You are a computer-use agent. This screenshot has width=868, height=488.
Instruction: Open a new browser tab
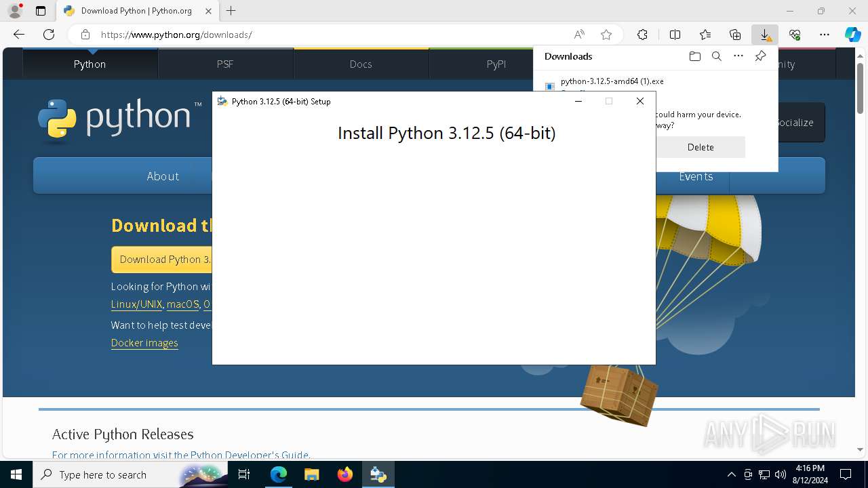[x=231, y=11]
